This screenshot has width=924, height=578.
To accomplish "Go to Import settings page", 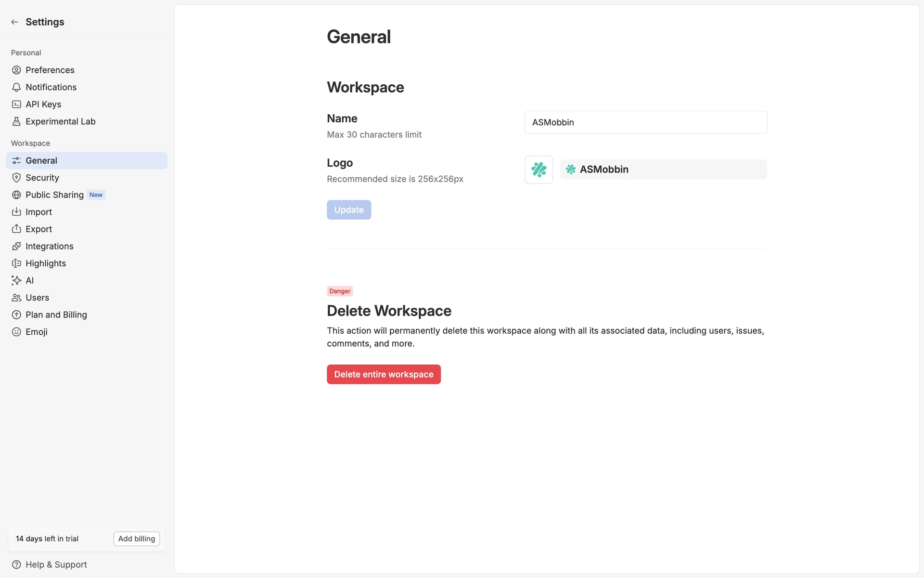I will pyautogui.click(x=38, y=212).
